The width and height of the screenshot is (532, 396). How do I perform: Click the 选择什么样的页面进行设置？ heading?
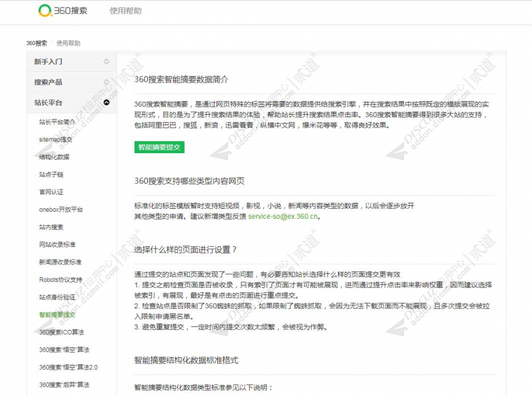click(x=185, y=250)
